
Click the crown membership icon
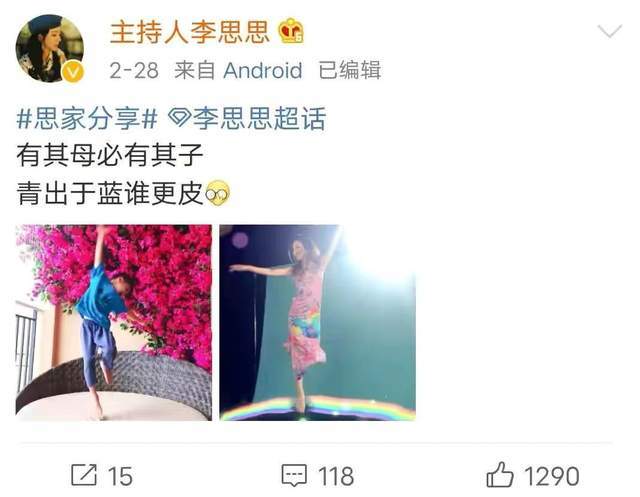click(291, 31)
